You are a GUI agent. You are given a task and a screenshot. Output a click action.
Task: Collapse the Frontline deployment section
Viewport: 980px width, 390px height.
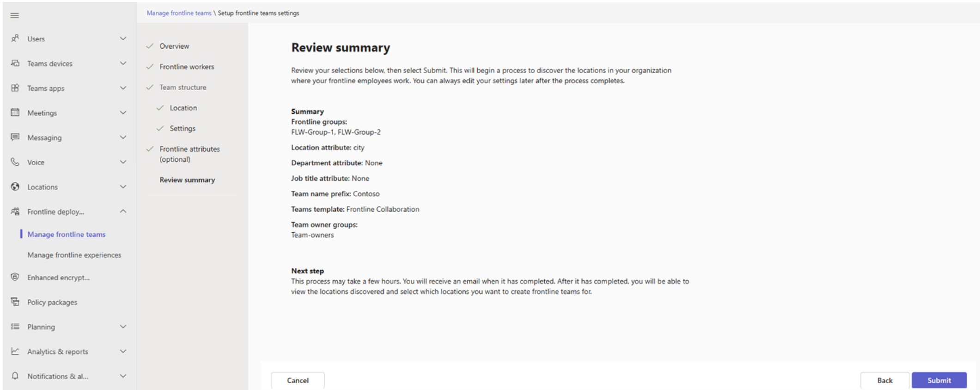point(123,211)
